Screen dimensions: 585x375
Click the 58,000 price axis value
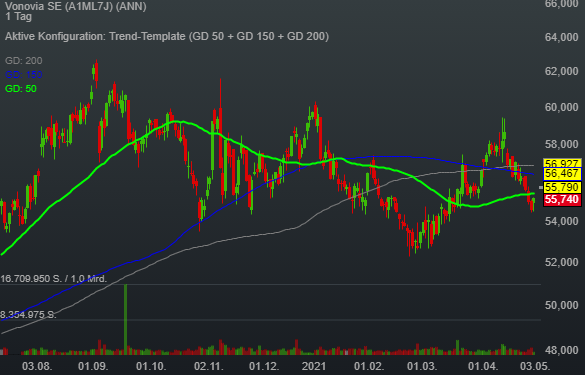(x=561, y=144)
